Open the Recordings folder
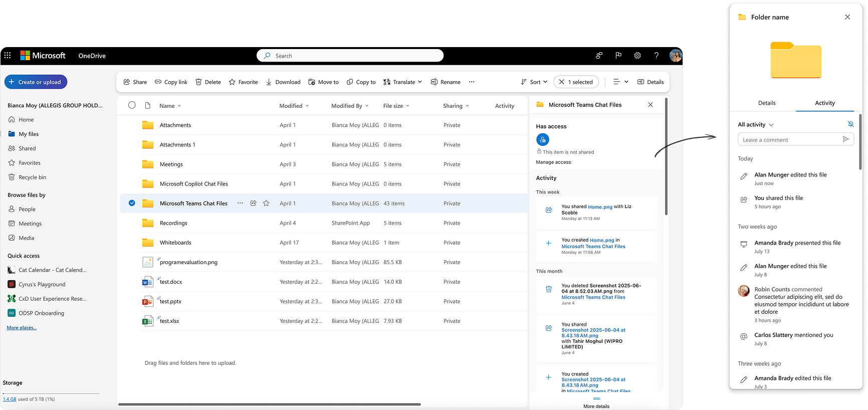The image size is (868, 410). click(x=173, y=223)
